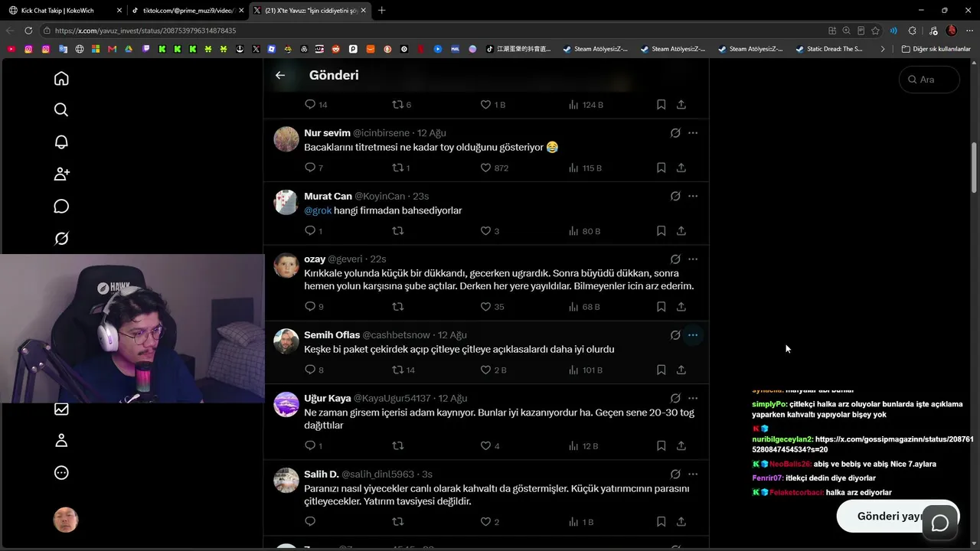
Task: Open the gossipmagazinn link in chat
Action: coord(862,445)
